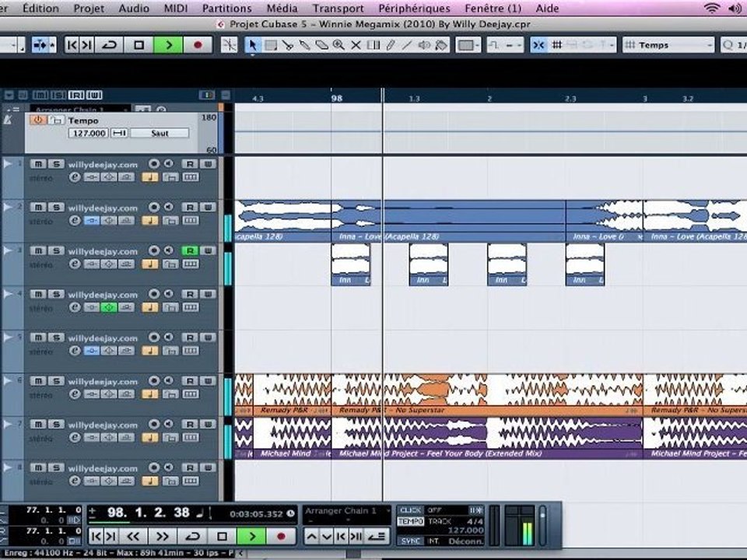
Task: Click Rewind in the transport panel
Action: click(x=133, y=536)
